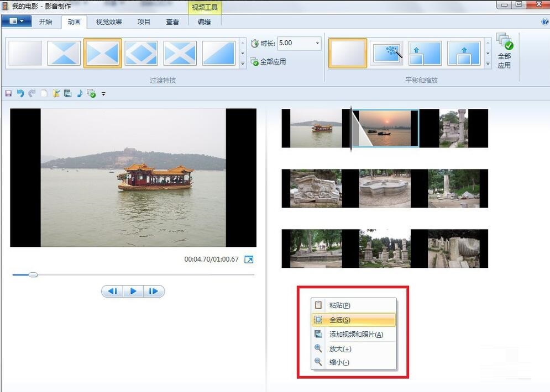This screenshot has height=392, width=550.
Task: Select the carved shell stone clip
Action: 453,248
